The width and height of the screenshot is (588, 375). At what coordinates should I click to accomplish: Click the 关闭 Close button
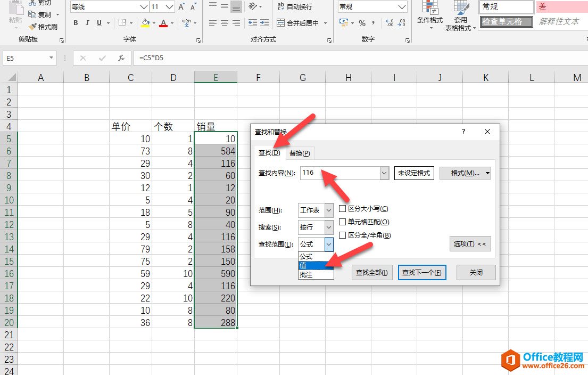tap(476, 273)
